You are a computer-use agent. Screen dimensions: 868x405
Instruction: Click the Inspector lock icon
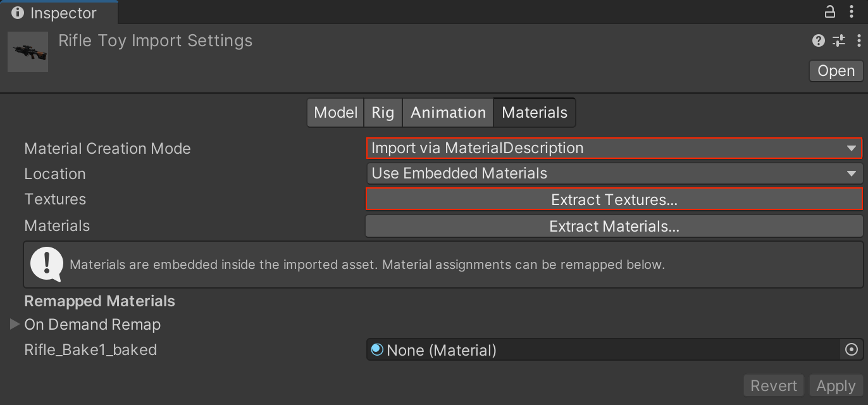[x=829, y=12]
